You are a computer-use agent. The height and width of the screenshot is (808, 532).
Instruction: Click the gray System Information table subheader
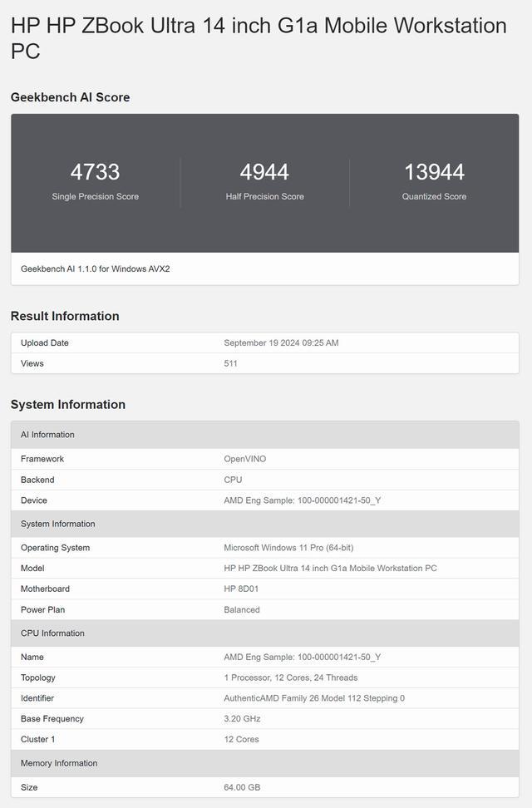(x=265, y=524)
